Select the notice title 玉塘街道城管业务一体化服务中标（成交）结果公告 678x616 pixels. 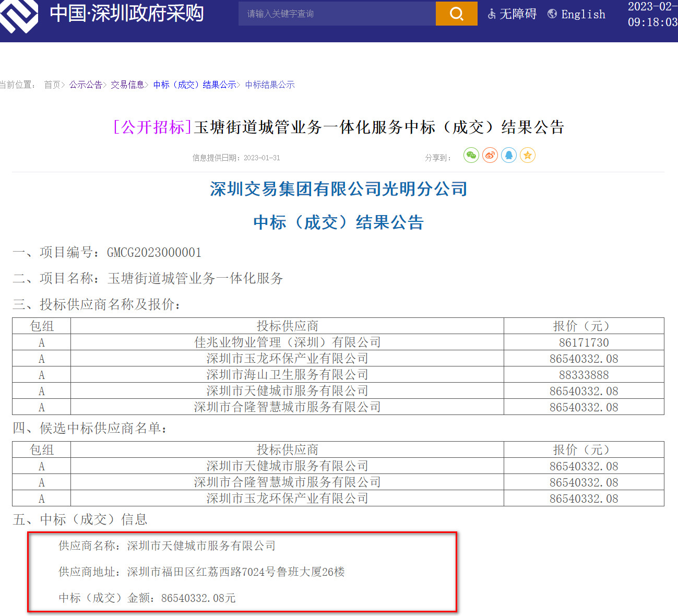[379, 127]
